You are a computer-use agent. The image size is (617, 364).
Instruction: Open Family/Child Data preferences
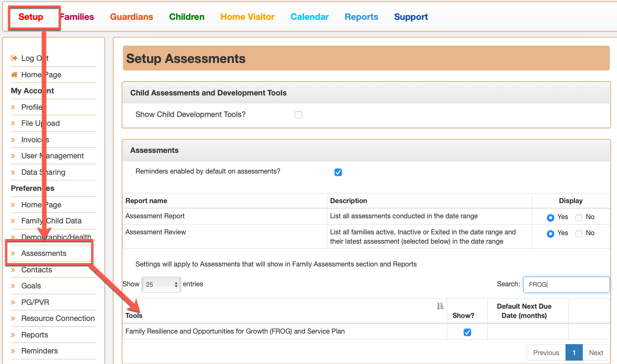pos(52,221)
